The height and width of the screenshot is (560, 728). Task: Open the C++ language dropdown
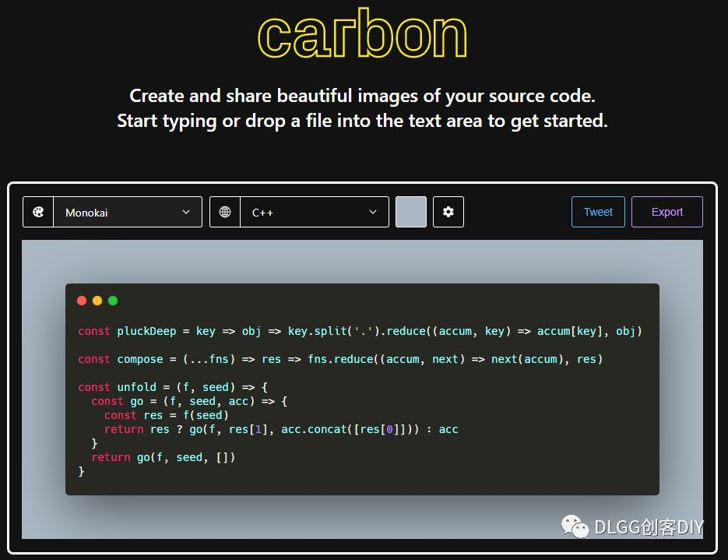pos(315,212)
